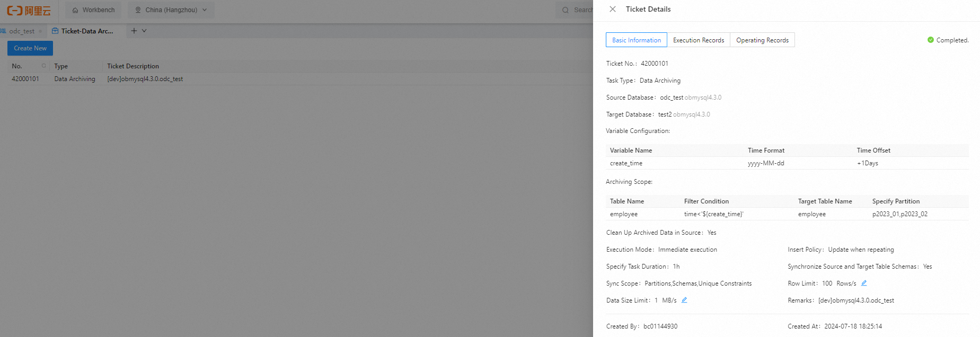The height and width of the screenshot is (337, 980).
Task: Click the Ticket Description column header
Action: 133,66
